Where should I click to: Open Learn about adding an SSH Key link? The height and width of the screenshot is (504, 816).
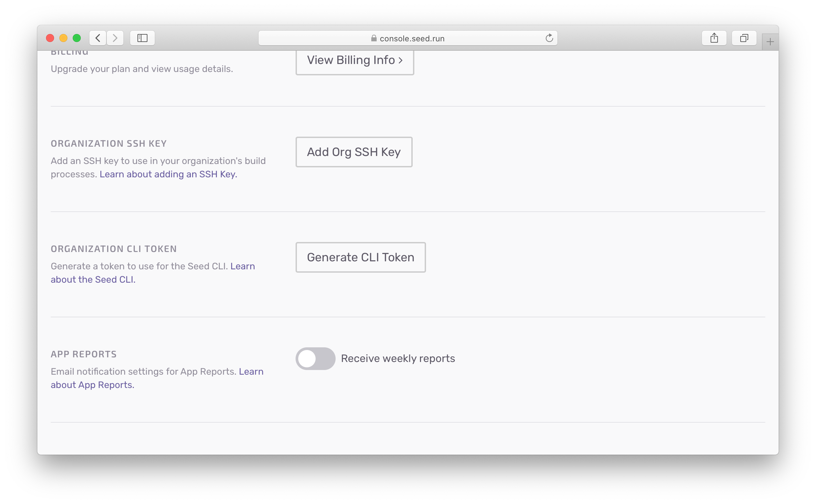[x=168, y=174]
